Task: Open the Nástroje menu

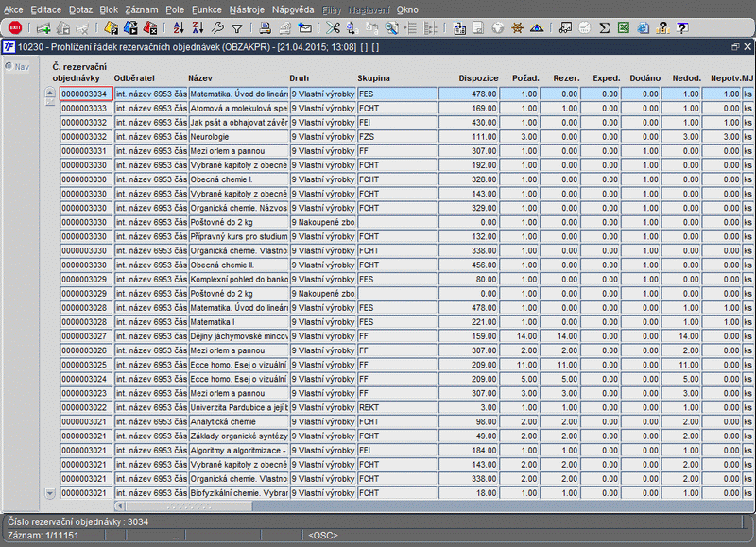Action: click(x=247, y=9)
